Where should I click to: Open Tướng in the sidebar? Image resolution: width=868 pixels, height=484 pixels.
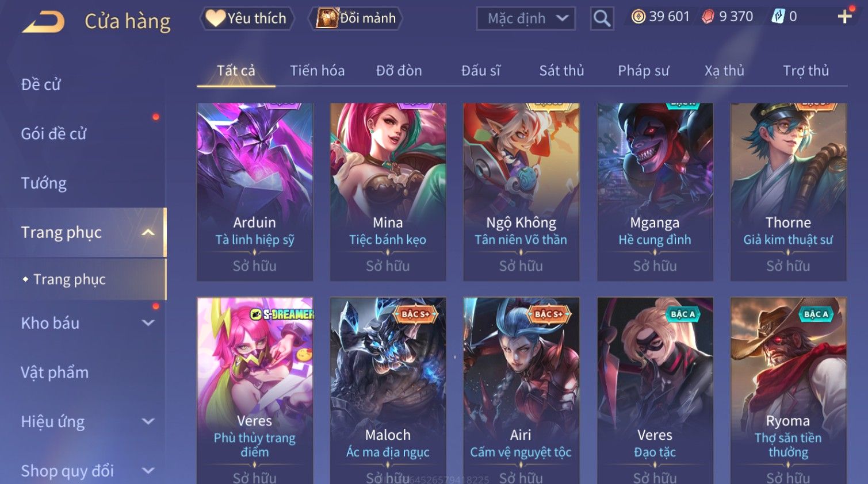[x=44, y=183]
